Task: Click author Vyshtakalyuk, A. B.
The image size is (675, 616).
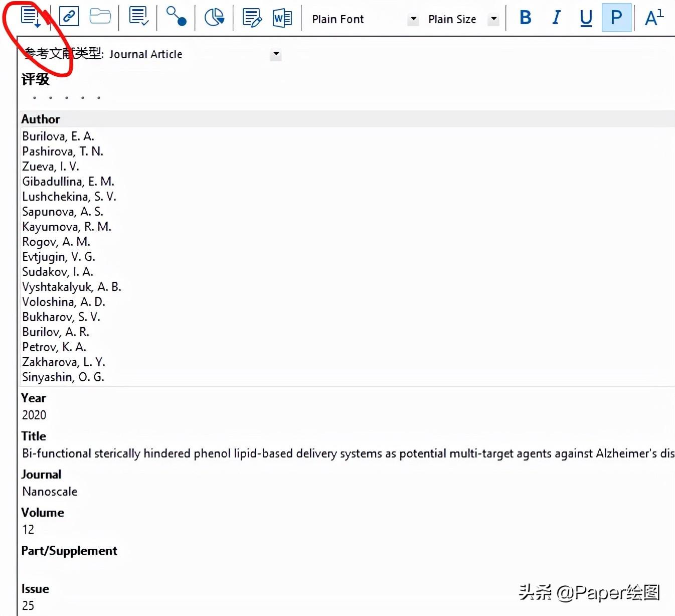Action: [x=72, y=287]
